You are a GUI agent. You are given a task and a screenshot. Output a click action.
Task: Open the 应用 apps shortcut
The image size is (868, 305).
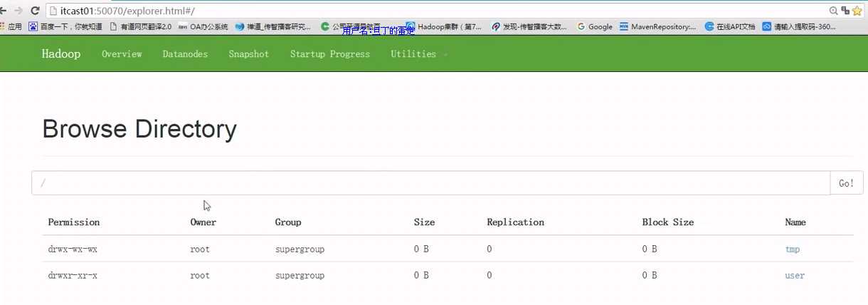(11, 26)
